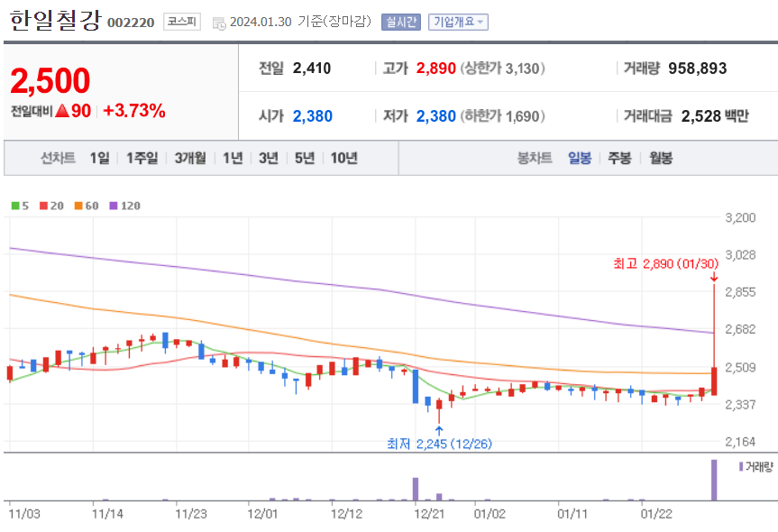Select the 5년 line chart period
This screenshot has width=778, height=532.
pos(305,158)
